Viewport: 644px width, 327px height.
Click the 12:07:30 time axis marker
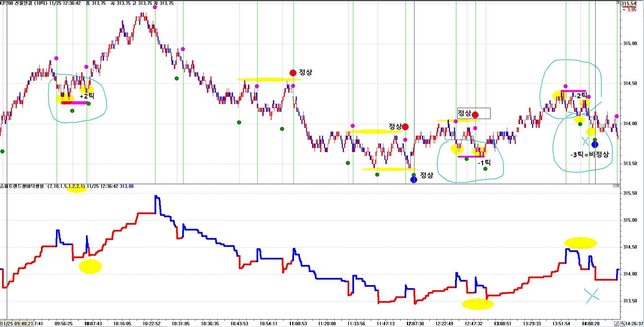point(415,324)
